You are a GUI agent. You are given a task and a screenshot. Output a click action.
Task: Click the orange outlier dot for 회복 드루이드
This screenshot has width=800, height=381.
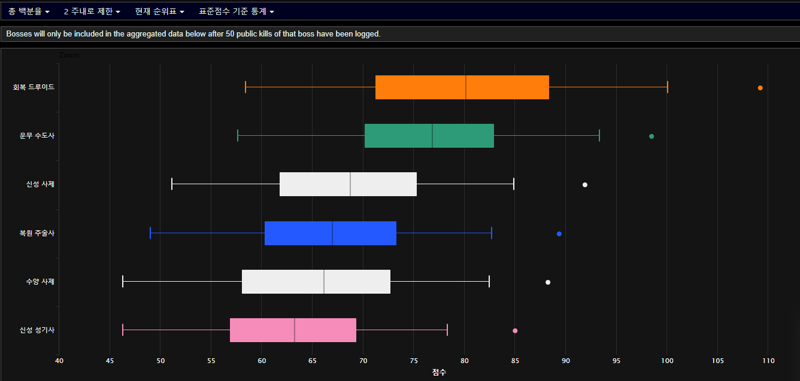pos(760,88)
